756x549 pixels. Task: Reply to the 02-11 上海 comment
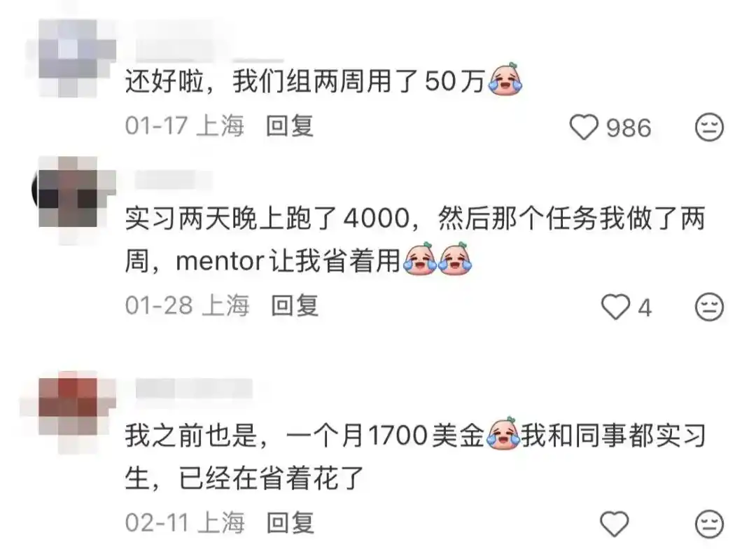[290, 523]
